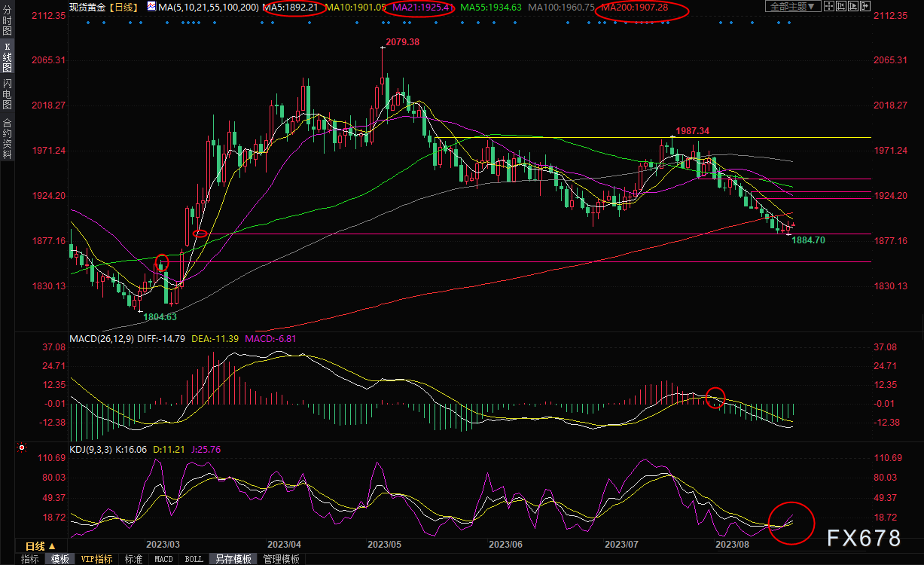Image resolution: width=924 pixels, height=565 pixels.
Task: Enable the MACD indicator template
Action: pyautogui.click(x=163, y=559)
